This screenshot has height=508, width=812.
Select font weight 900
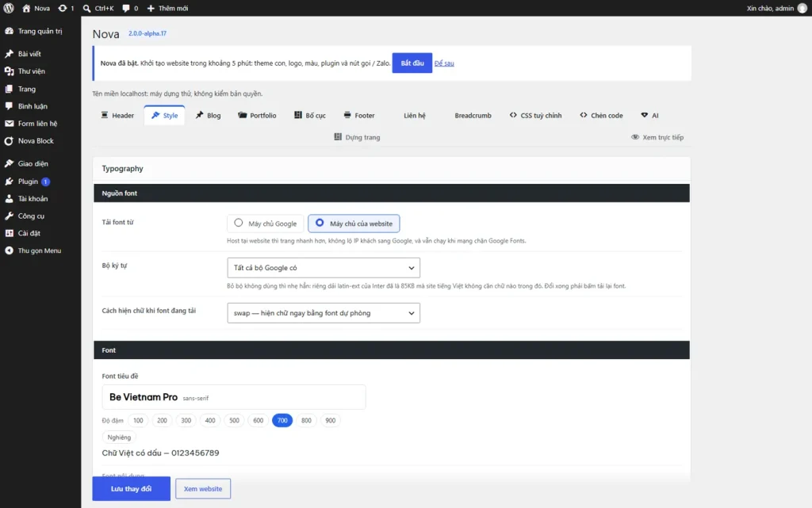coord(331,421)
